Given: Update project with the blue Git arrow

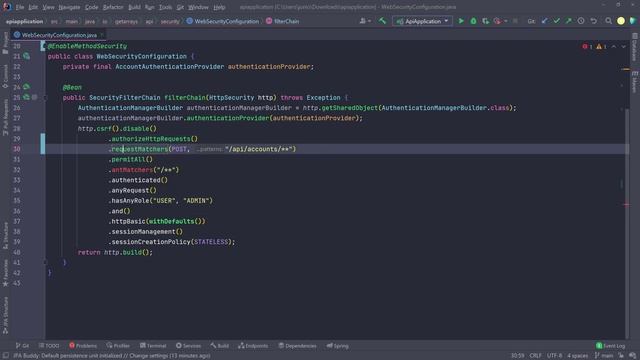Looking at the screenshot, I should 544,21.
